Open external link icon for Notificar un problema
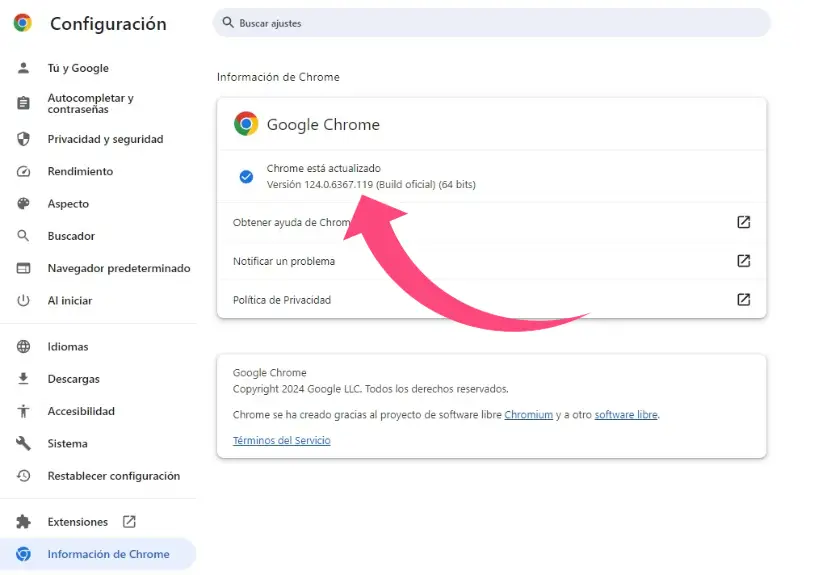Viewport: 820px width, 575px height. click(743, 261)
